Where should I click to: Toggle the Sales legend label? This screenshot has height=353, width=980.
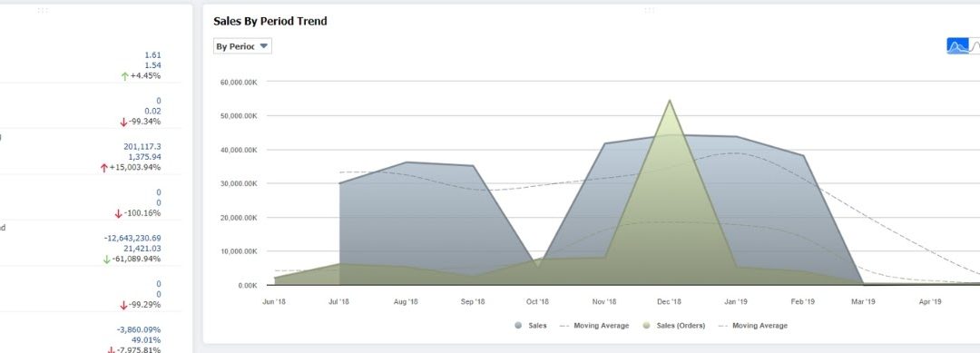(x=537, y=326)
